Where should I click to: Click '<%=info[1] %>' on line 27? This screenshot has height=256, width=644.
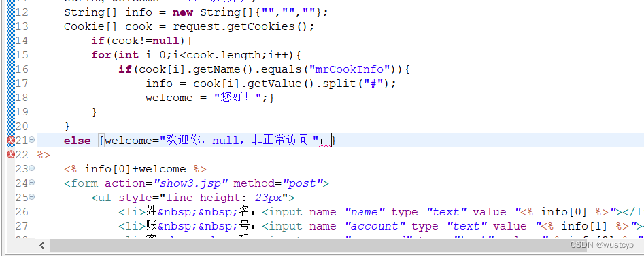coord(586,226)
